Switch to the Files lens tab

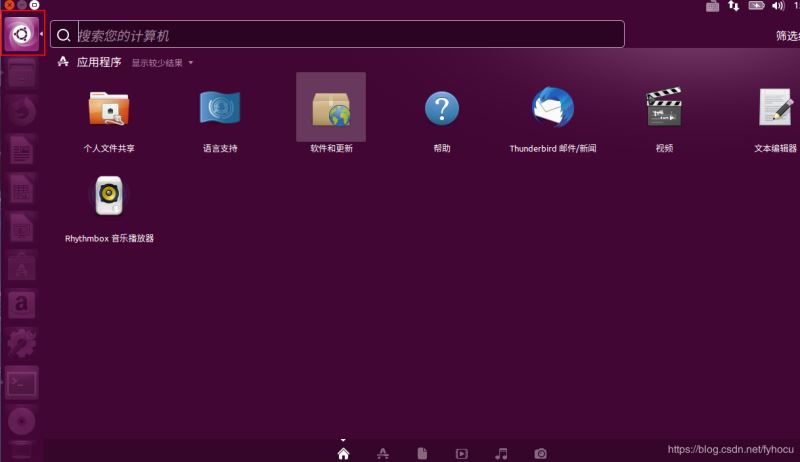pos(422,453)
